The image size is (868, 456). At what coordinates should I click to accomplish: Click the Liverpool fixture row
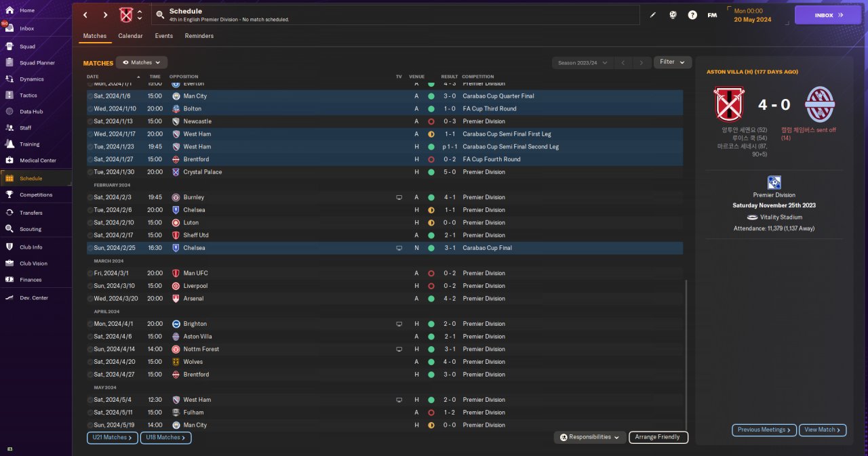tap(384, 286)
